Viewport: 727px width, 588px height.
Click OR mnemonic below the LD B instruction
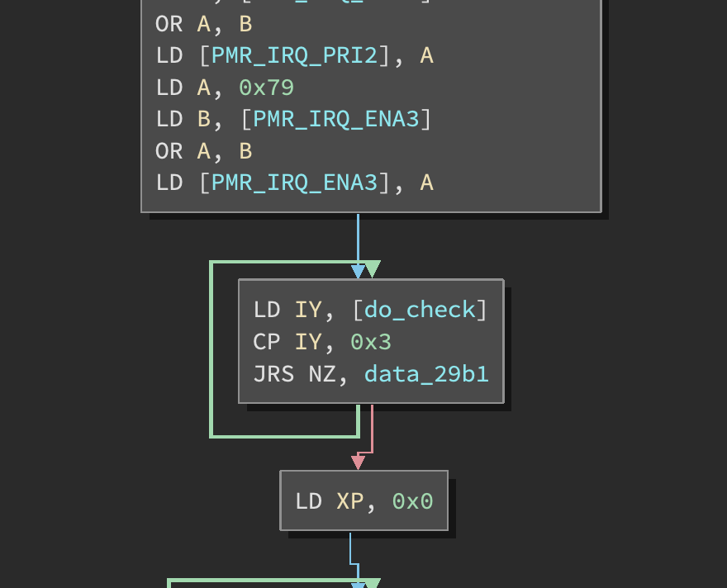(169, 151)
